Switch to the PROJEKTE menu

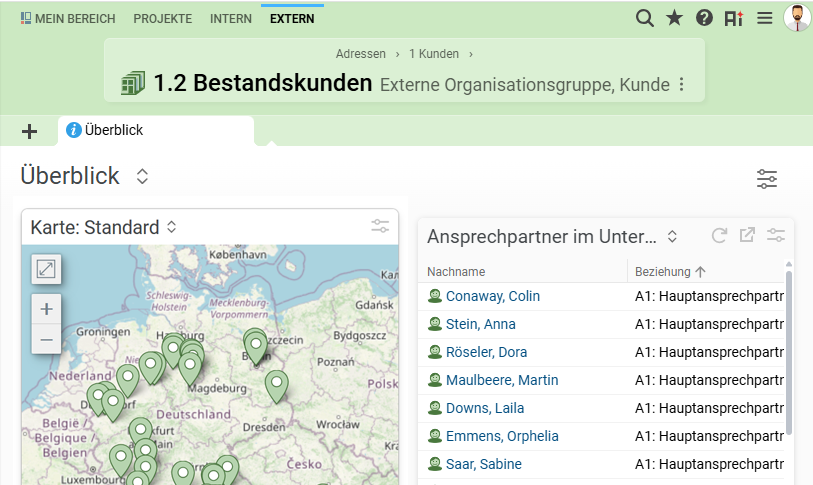(x=162, y=19)
